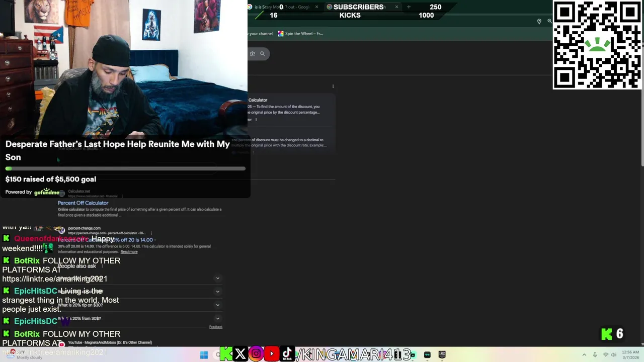
Task: Open the green waveform app taskbar icon
Action: [x=427, y=355]
